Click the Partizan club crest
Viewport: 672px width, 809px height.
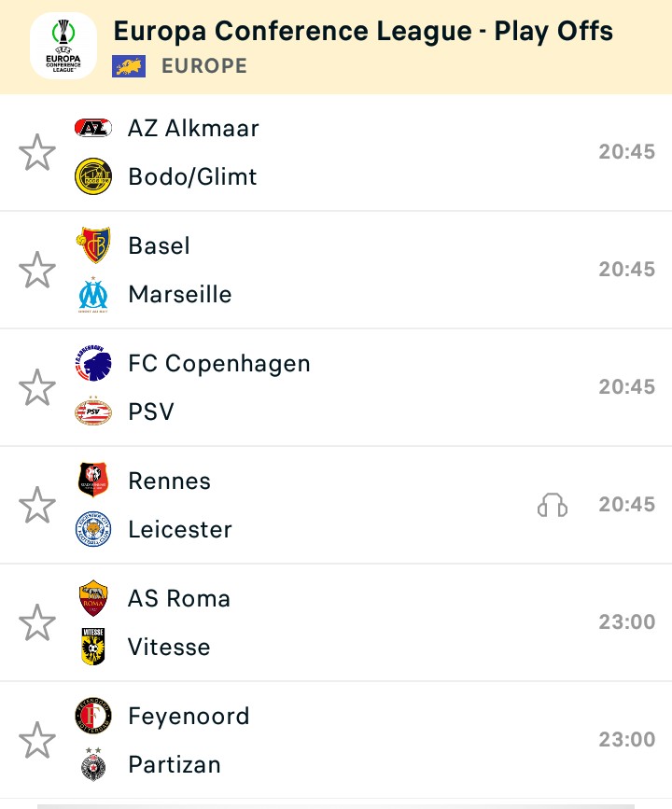pyautogui.click(x=93, y=764)
